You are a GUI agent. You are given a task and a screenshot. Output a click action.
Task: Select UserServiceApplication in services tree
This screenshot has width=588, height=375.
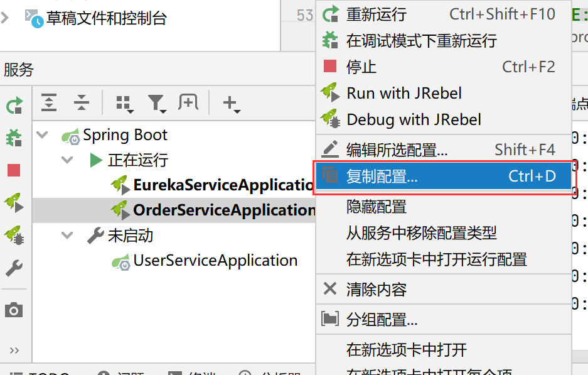215,261
